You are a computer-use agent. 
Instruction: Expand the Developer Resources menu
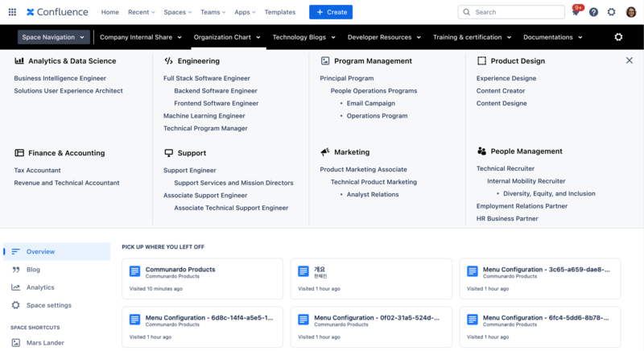(384, 37)
